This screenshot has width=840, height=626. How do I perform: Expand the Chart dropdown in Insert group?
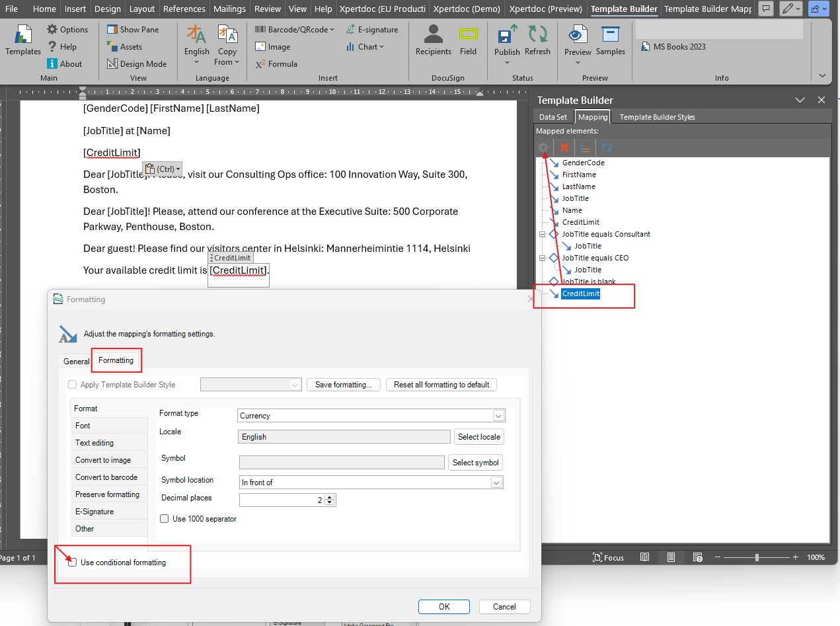click(x=365, y=47)
